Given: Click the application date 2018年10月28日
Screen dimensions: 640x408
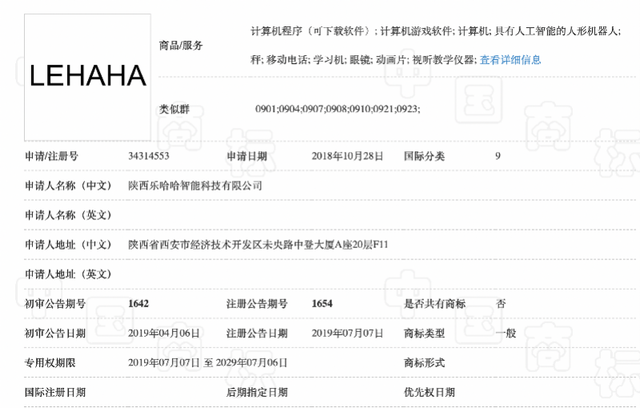Looking at the screenshot, I should (347, 156).
